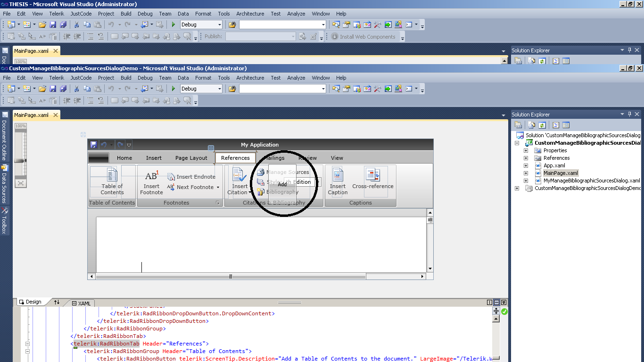Image resolution: width=644 pixels, height=362 pixels.
Task: Click Save icon in front Visual Studio toolbar
Action: click(53, 89)
